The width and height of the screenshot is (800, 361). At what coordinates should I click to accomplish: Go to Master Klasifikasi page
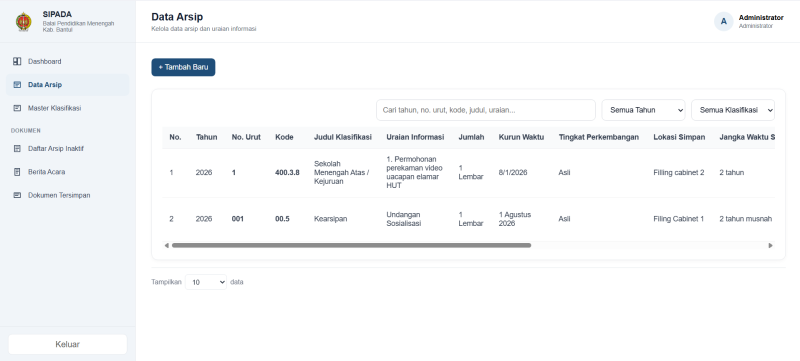(67, 108)
